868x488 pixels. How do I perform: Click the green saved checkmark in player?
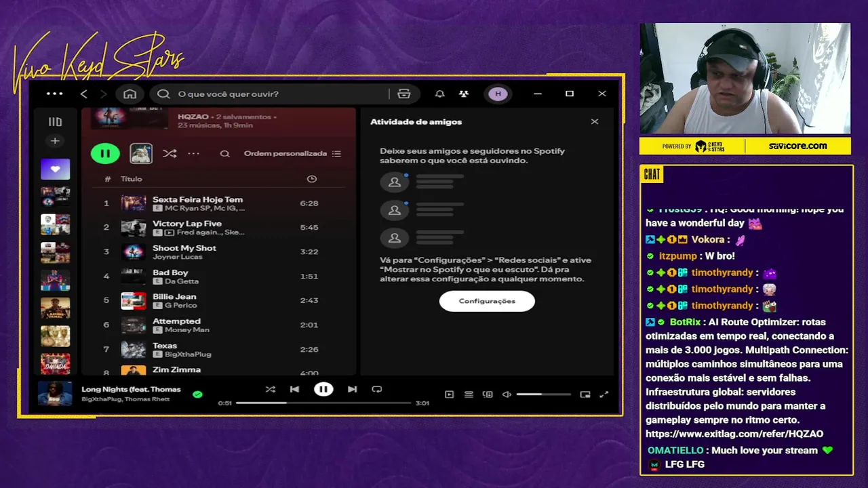[x=197, y=394]
